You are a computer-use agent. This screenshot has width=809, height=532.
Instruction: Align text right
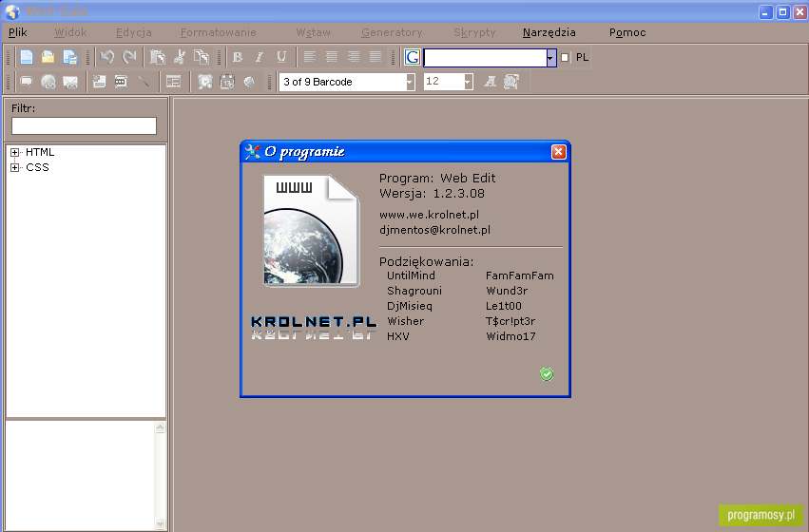(354, 57)
